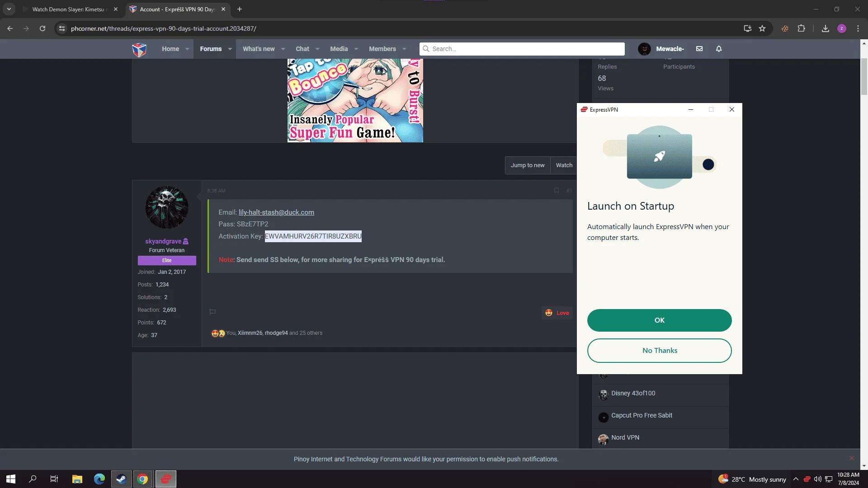The width and height of the screenshot is (868, 488).
Task: Click OK in the ExpressVPN dialog
Action: 660,320
